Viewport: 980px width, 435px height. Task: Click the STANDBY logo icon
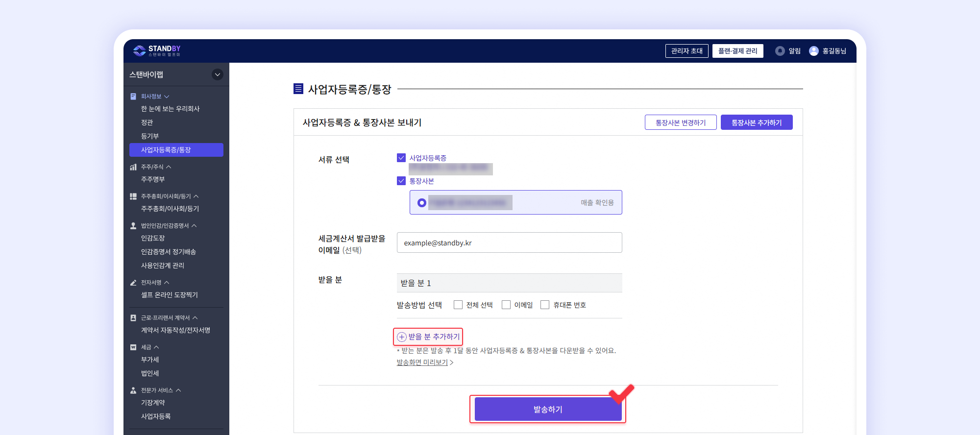pyautogui.click(x=140, y=50)
